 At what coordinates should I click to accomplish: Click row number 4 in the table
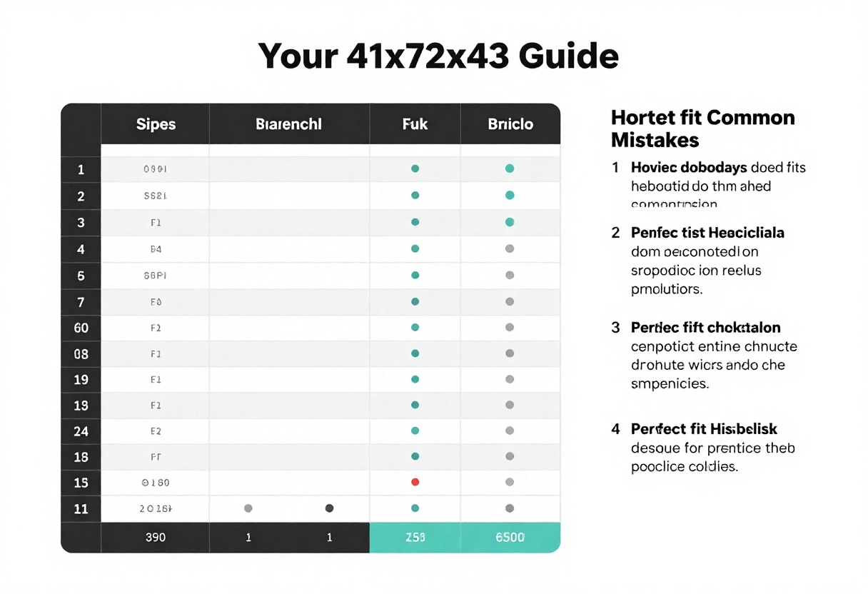(x=81, y=249)
